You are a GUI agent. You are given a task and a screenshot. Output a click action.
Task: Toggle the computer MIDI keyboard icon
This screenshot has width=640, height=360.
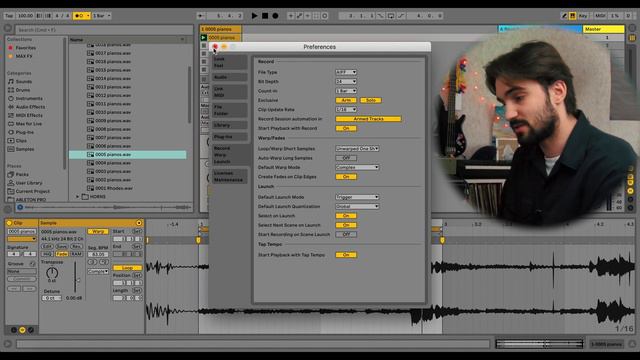click(573, 16)
